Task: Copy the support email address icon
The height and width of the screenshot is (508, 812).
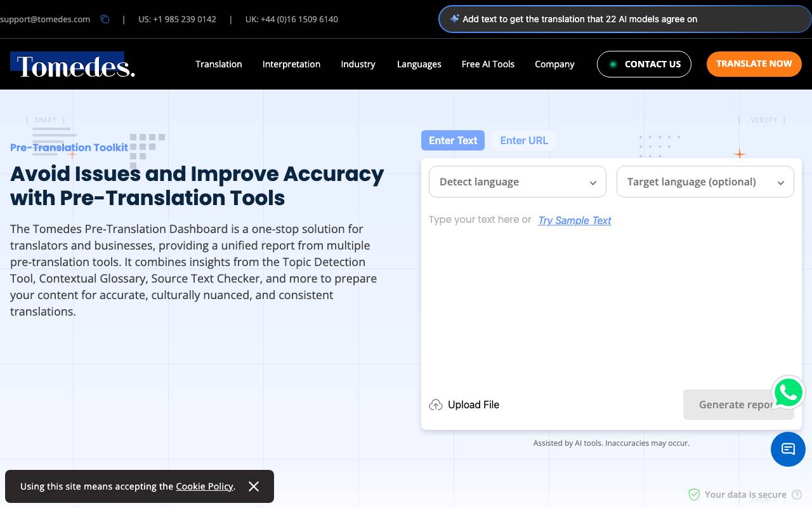Action: 105,19
